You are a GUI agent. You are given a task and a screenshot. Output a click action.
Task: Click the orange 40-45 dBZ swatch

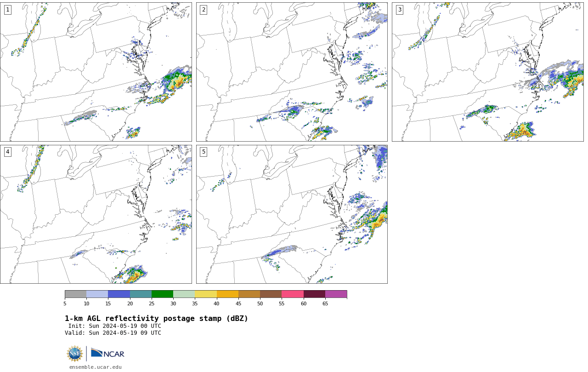pyautogui.click(x=227, y=294)
